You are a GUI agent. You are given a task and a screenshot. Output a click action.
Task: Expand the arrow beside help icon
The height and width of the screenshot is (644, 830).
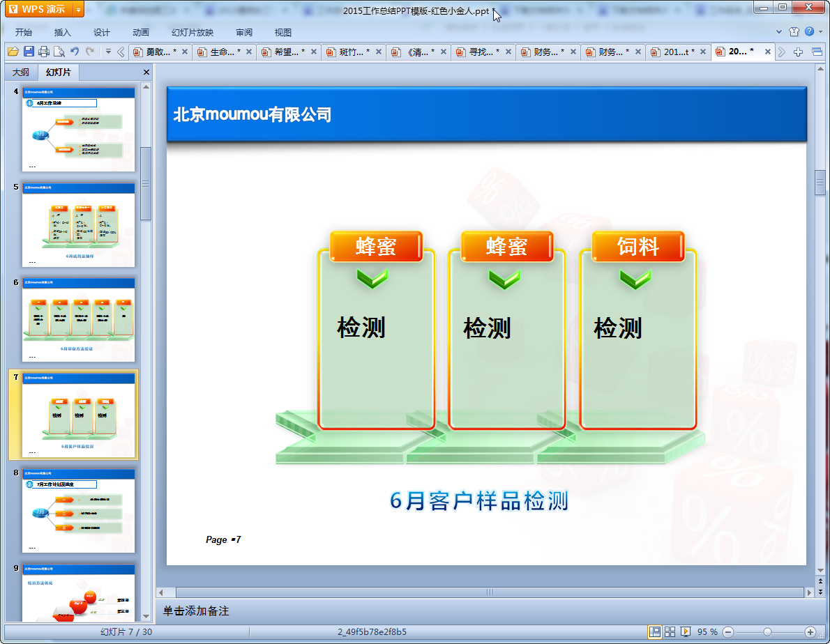[820, 32]
